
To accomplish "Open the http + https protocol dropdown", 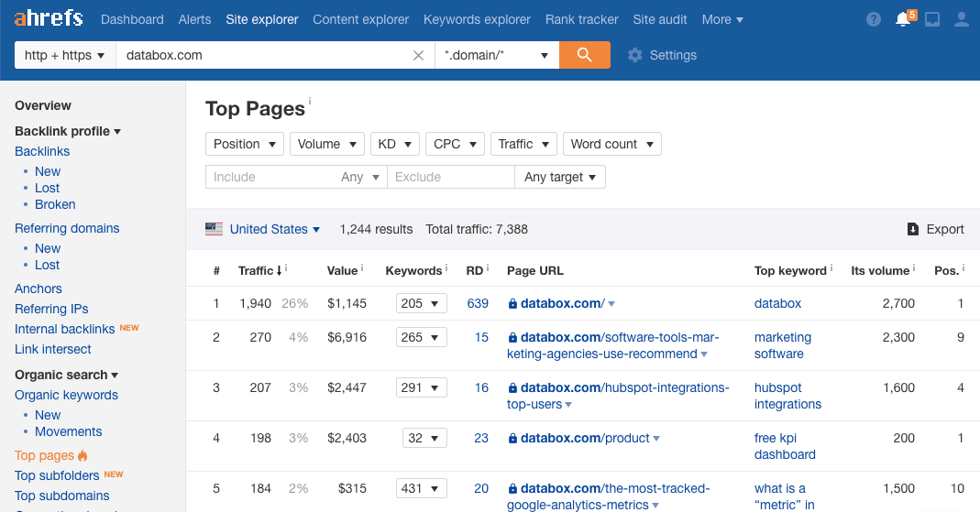I will (x=64, y=55).
